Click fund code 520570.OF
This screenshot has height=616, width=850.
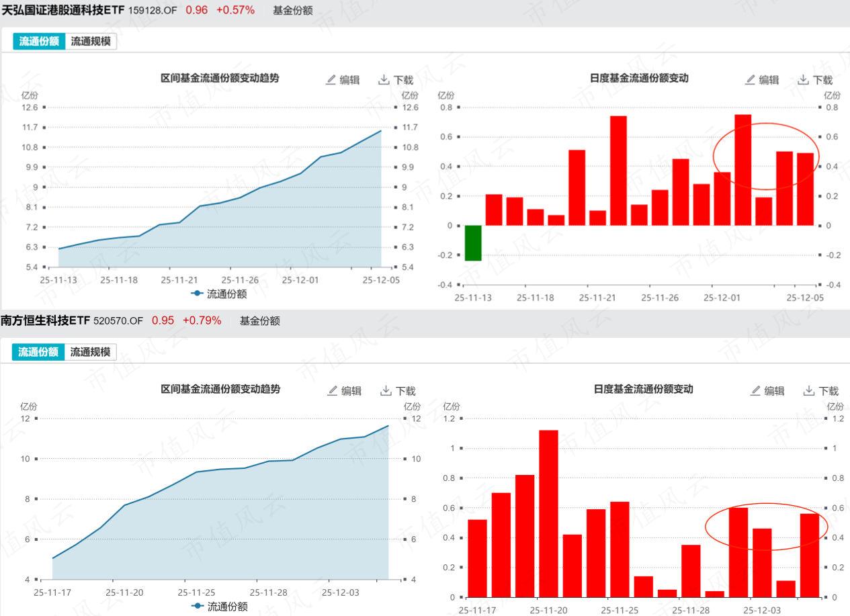pos(118,321)
